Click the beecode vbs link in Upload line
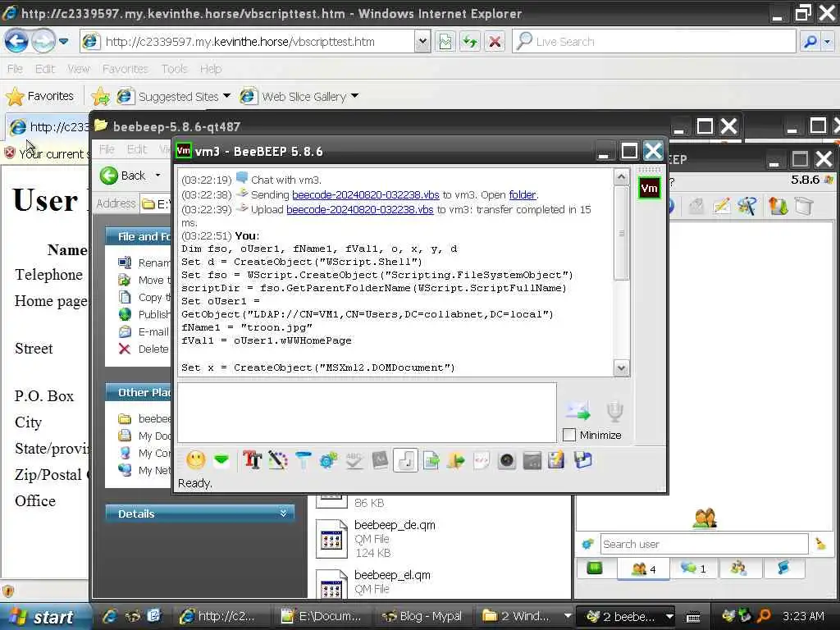This screenshot has width=840, height=630. click(360, 209)
